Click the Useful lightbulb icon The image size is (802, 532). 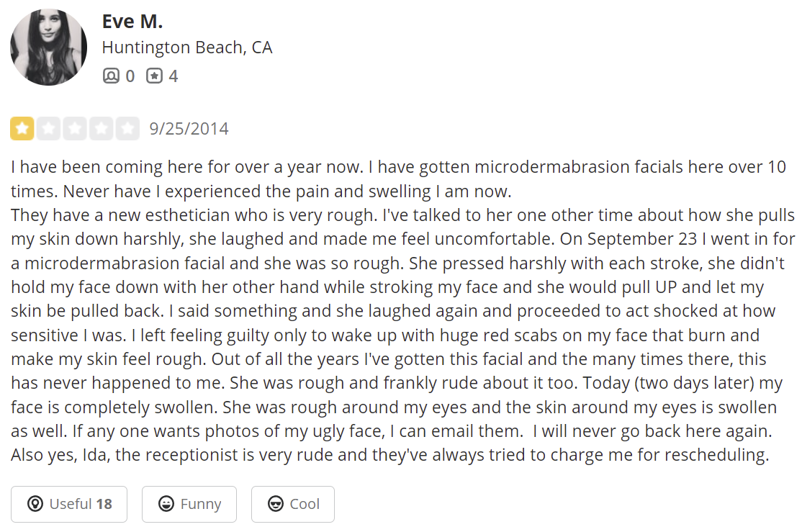pos(35,504)
